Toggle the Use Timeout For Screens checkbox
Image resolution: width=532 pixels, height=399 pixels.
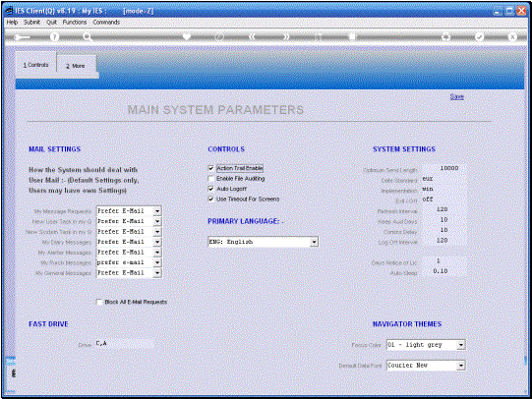point(211,199)
